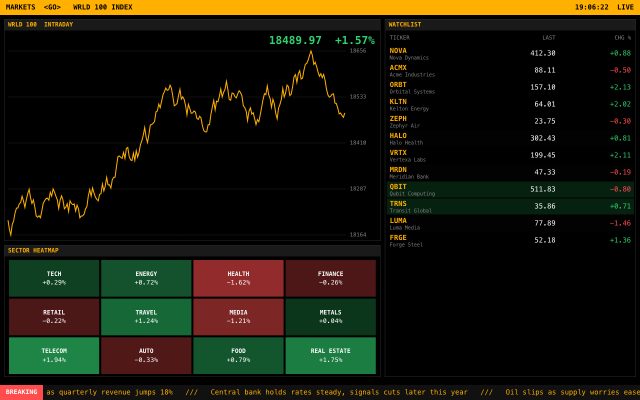Select the highlighted TRNS ticker row
Screen dimensions: 640x400
[x=510, y=207]
